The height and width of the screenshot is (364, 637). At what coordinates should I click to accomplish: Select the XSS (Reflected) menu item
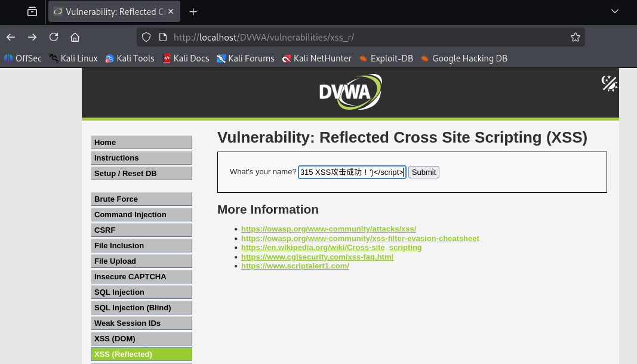click(141, 354)
